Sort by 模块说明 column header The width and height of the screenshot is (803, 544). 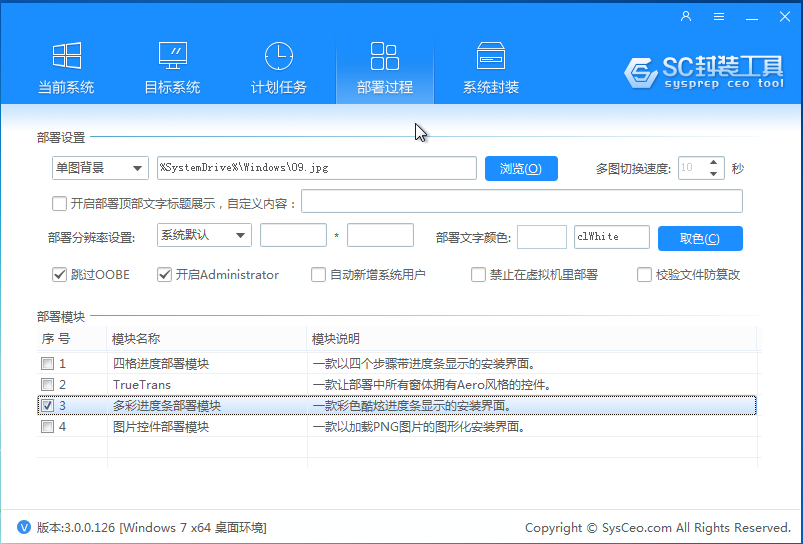coord(532,339)
